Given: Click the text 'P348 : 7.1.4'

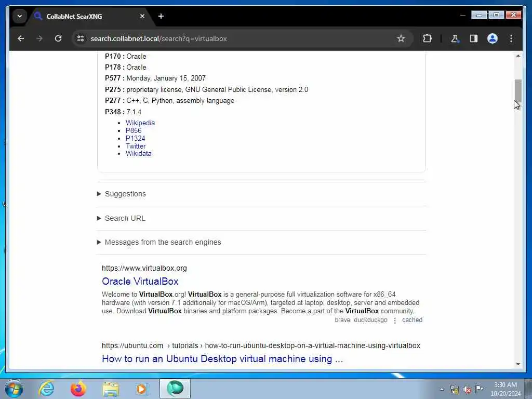Looking at the screenshot, I should click(x=123, y=112).
